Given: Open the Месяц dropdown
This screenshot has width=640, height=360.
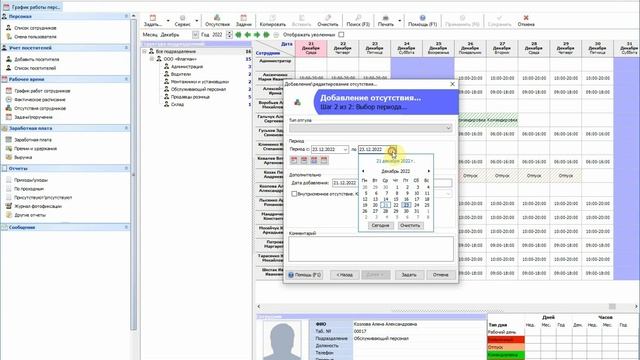Looking at the screenshot, I should (x=195, y=35).
